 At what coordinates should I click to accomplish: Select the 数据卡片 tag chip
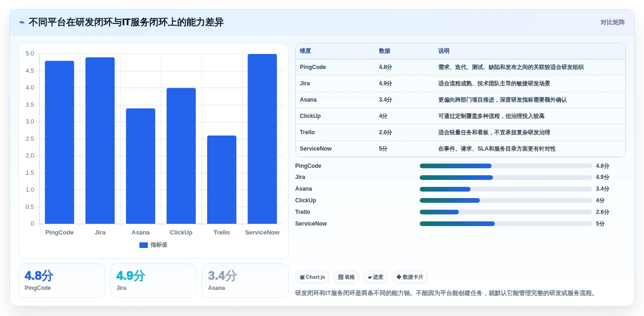pyautogui.click(x=410, y=277)
